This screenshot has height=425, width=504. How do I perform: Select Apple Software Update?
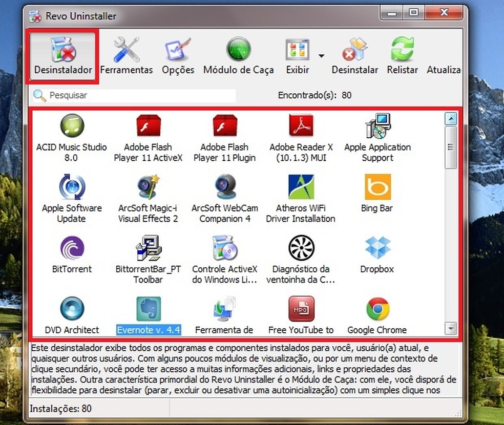(72, 199)
